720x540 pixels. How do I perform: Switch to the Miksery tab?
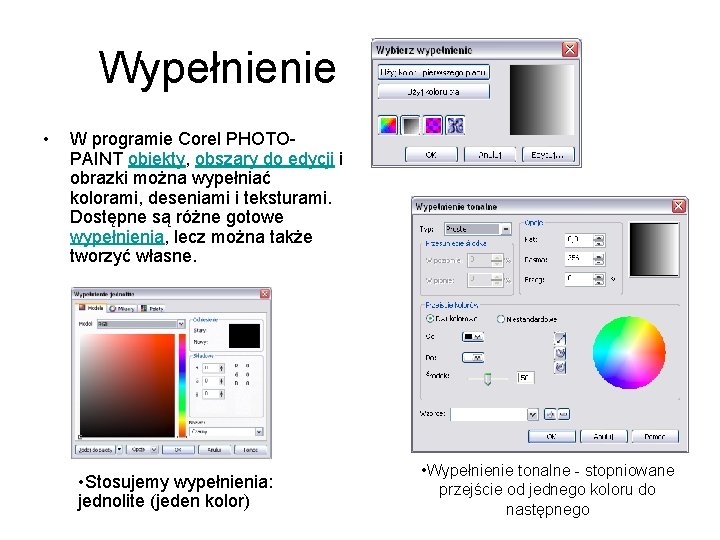(122, 309)
